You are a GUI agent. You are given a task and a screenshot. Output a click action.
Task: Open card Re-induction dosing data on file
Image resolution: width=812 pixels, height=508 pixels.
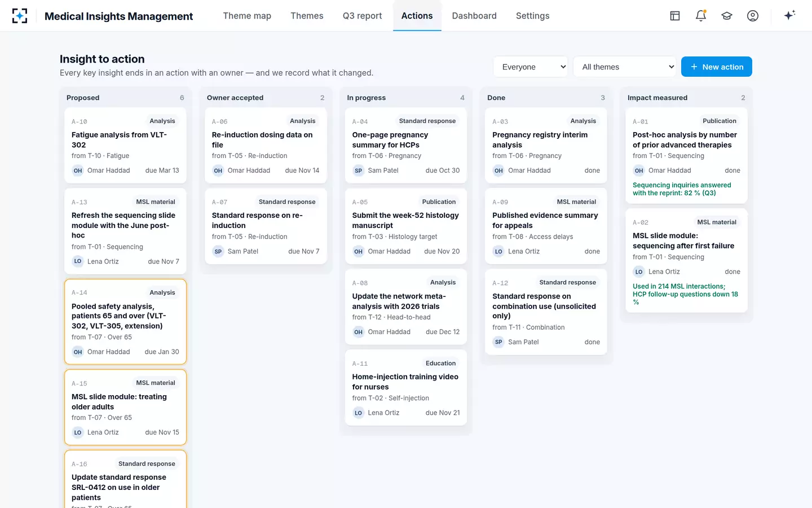pos(266,145)
